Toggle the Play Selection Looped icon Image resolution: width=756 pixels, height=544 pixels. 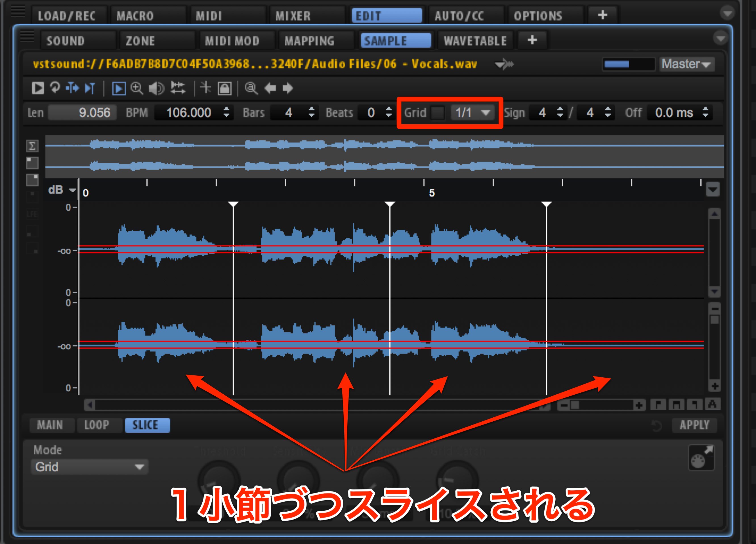point(55,88)
